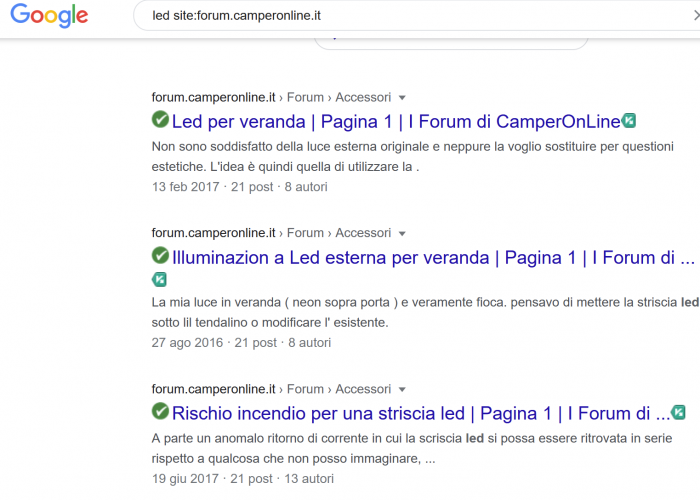Click green checkmark beside Illuminazion a Led esterna

160,255
